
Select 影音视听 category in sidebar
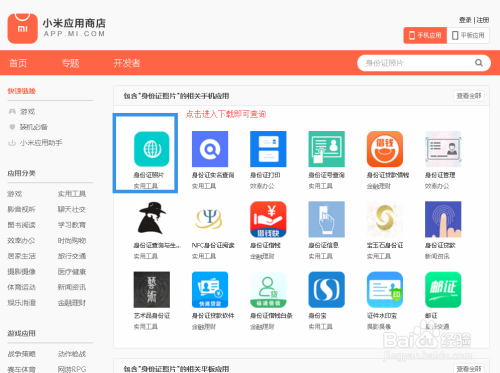pyautogui.click(x=21, y=209)
